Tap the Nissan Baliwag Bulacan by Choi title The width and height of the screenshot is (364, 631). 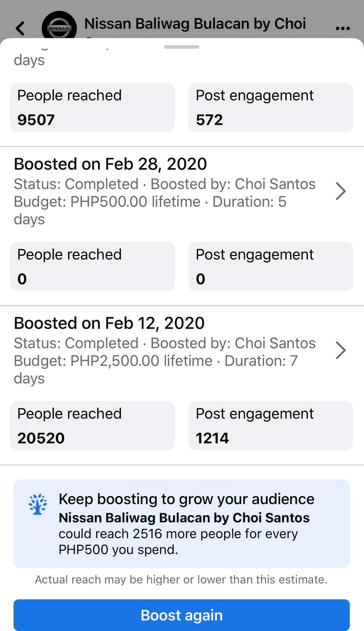pos(195,24)
